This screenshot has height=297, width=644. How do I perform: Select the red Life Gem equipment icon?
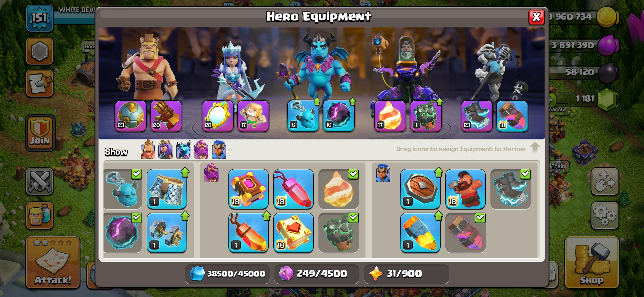click(293, 189)
